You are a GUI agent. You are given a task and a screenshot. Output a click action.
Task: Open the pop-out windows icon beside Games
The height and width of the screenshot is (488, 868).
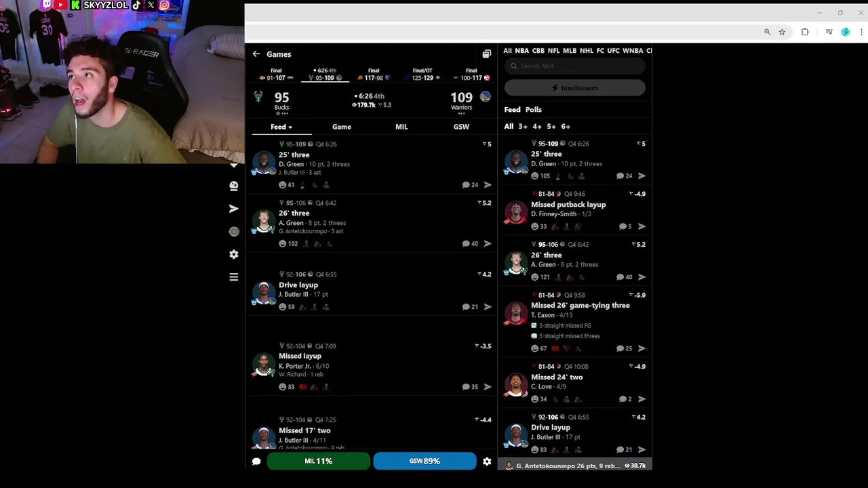486,54
